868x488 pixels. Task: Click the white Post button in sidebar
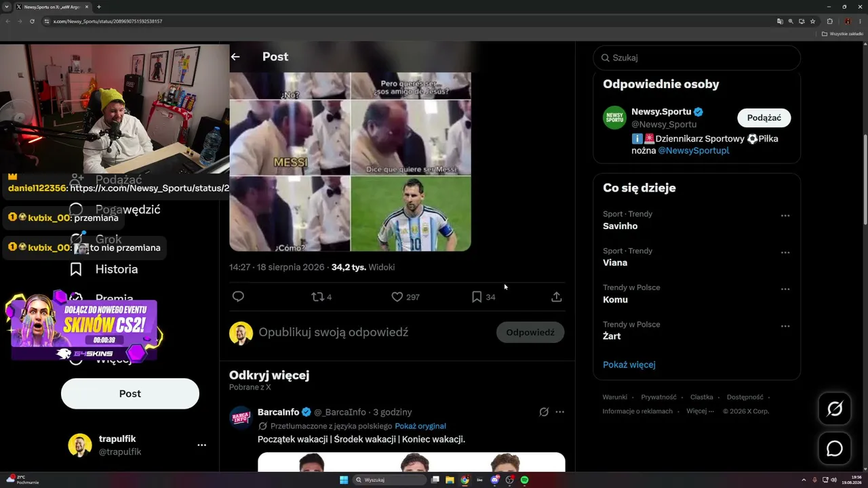point(130,394)
